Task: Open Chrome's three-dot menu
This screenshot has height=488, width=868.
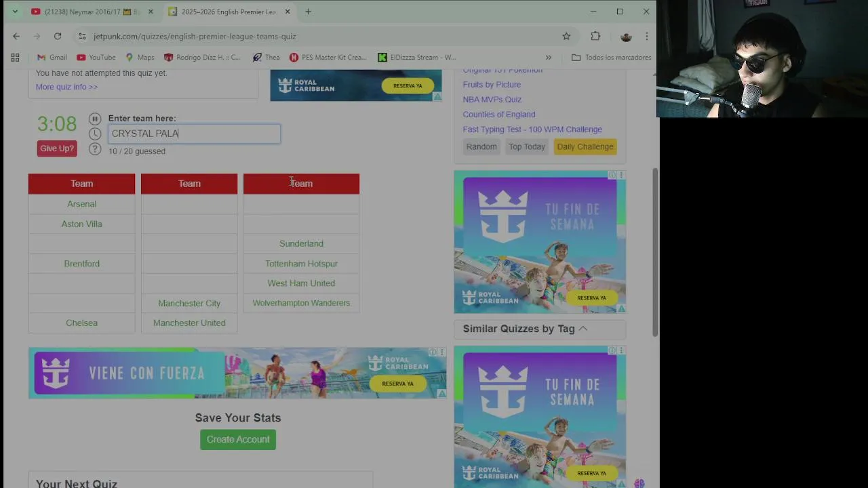Action: click(x=647, y=37)
